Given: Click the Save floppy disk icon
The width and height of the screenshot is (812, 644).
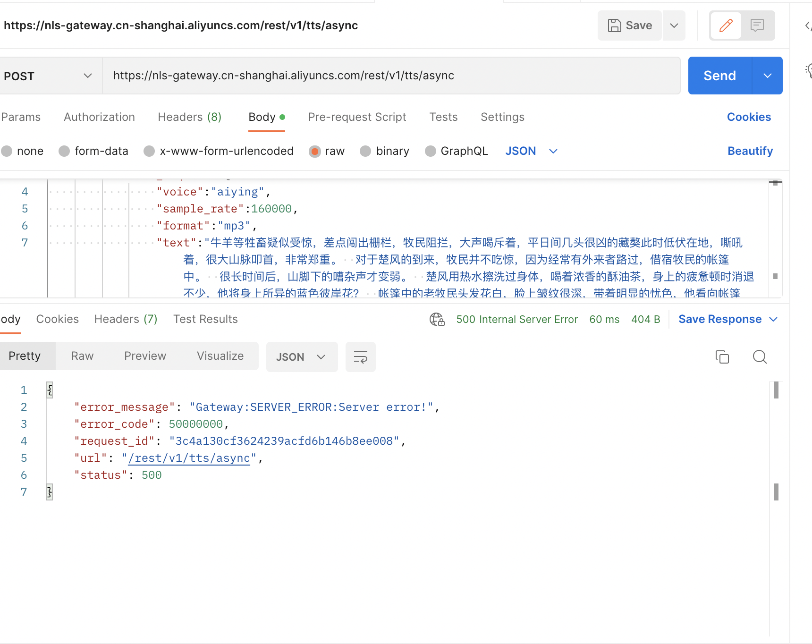Looking at the screenshot, I should (614, 25).
